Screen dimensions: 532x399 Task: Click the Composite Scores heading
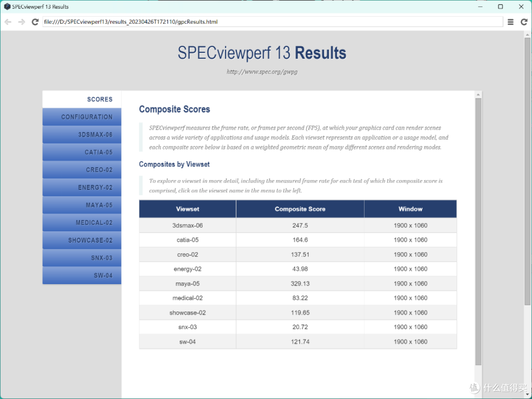click(x=174, y=109)
